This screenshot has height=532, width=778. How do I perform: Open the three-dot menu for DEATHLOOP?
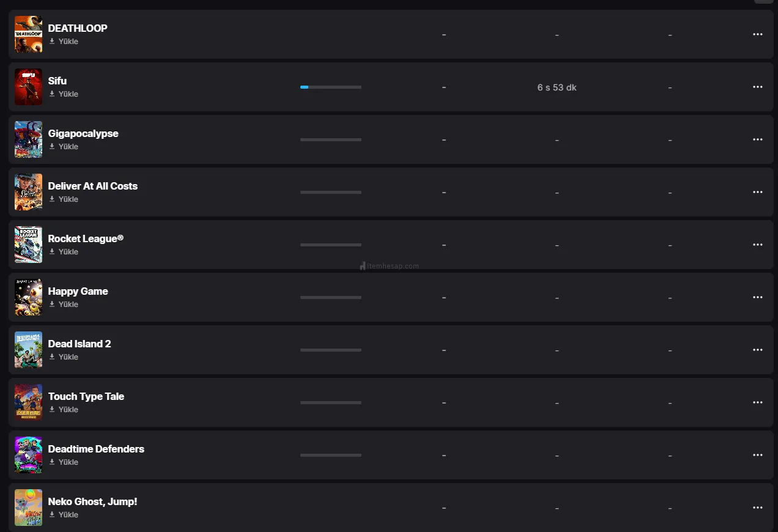pyautogui.click(x=757, y=34)
